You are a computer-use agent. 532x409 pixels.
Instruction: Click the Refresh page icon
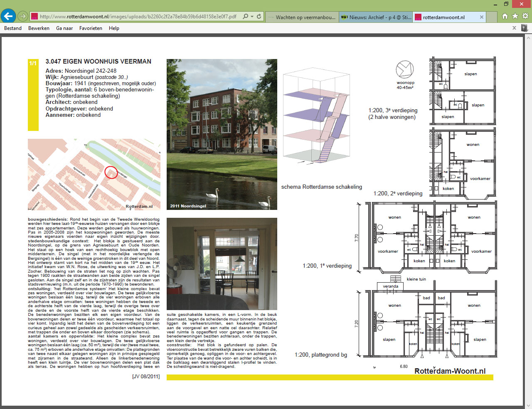click(x=259, y=17)
